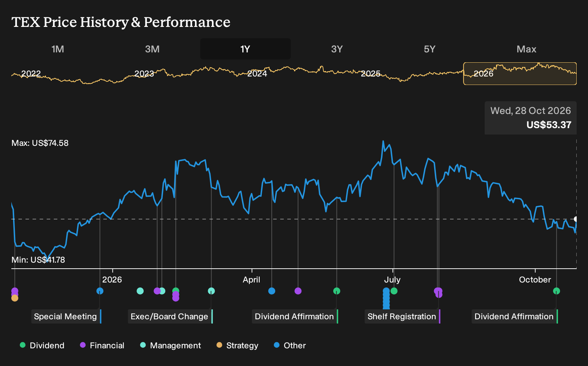This screenshot has width=588, height=366.
Task: Jump to 2023 on the overview sparkline
Action: coord(144,74)
